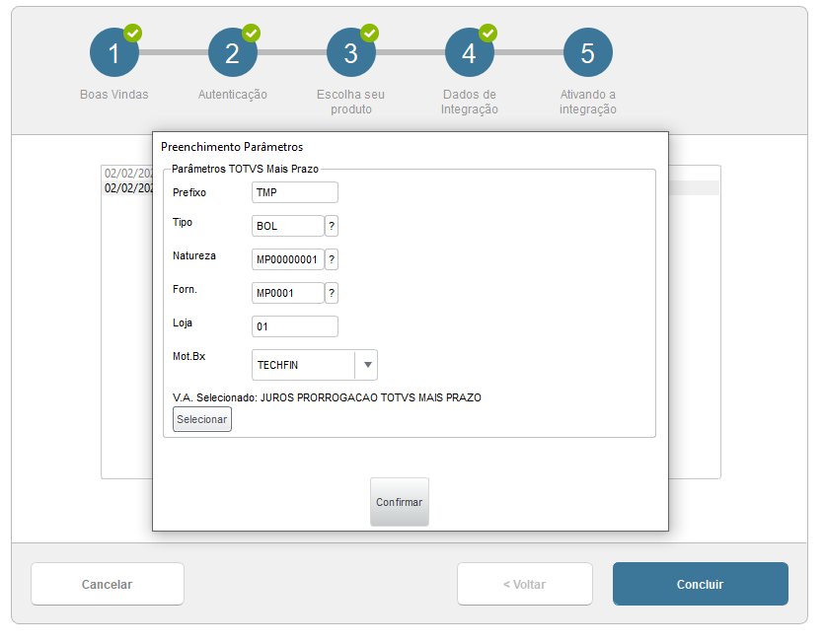Click Preenchimento Parâmetros dialog title

[232, 147]
